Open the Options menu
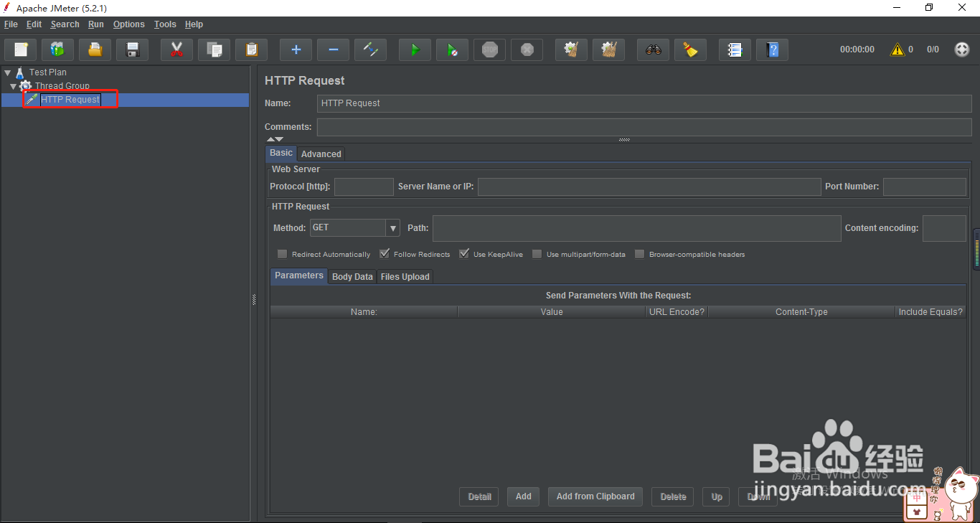 pyautogui.click(x=129, y=24)
